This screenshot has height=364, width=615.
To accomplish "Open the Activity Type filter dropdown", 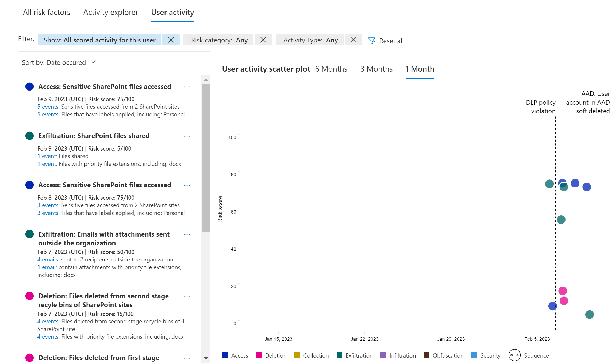I will [x=310, y=40].
